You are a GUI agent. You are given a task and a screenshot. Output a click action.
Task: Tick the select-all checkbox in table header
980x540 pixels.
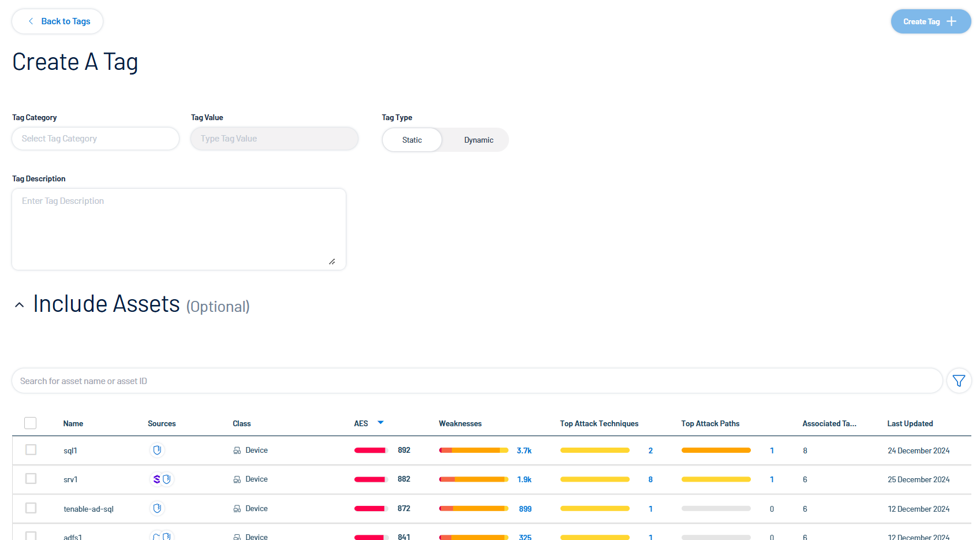(31, 423)
